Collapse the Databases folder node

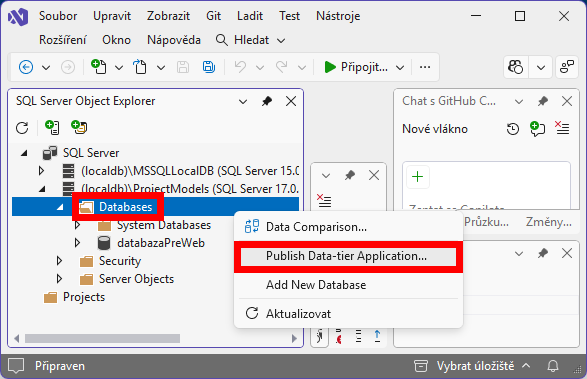pyautogui.click(x=60, y=207)
